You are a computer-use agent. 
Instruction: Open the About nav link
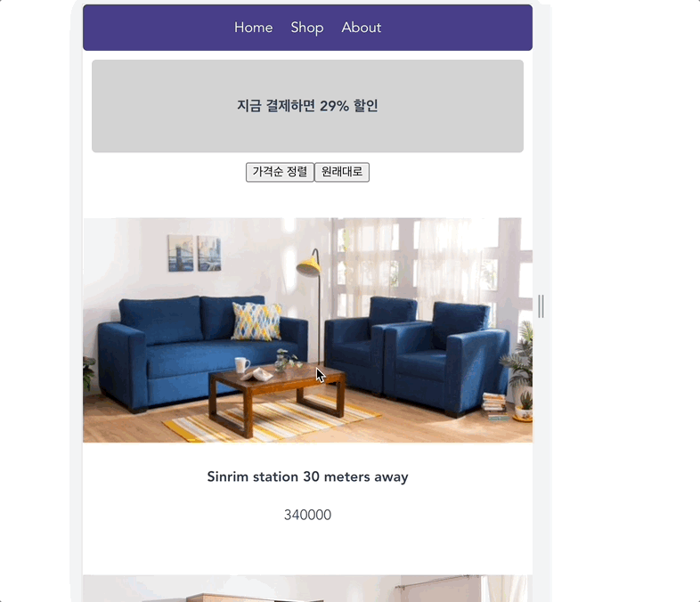(x=362, y=28)
